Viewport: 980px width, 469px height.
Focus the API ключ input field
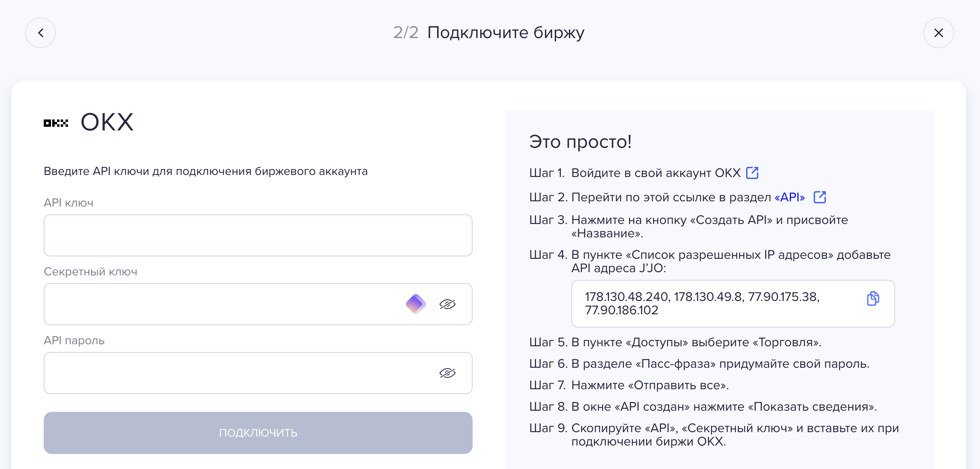[258, 235]
